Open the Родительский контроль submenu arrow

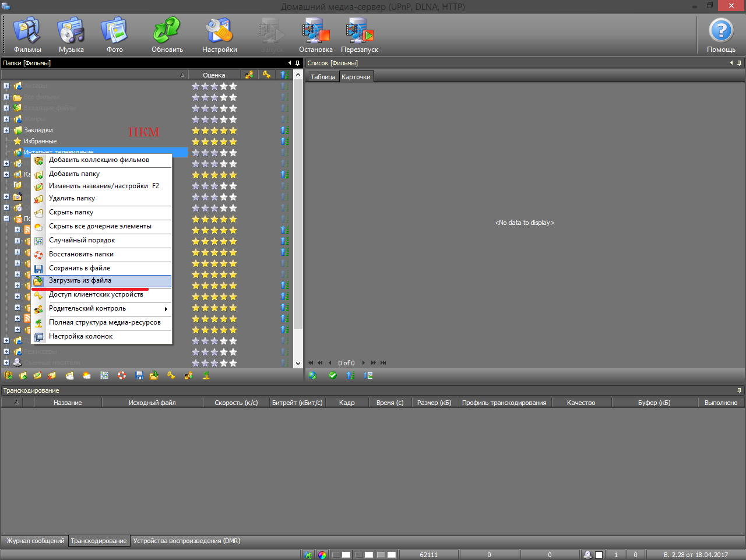(x=166, y=309)
